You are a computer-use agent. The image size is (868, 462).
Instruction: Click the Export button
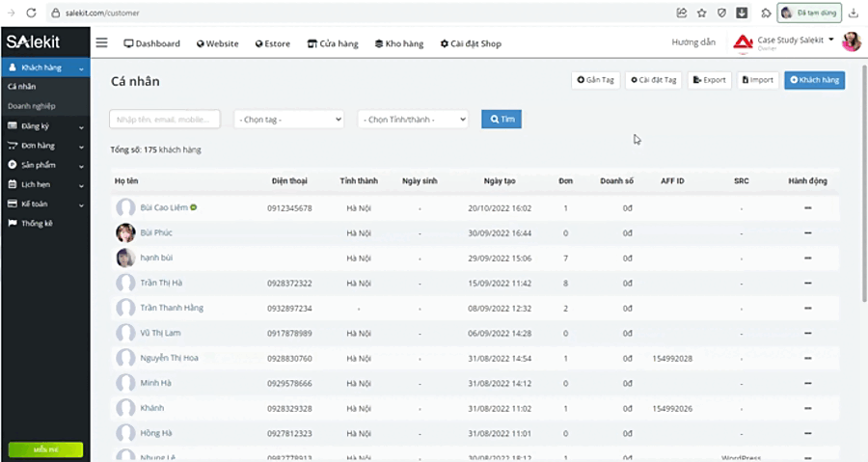(710, 80)
